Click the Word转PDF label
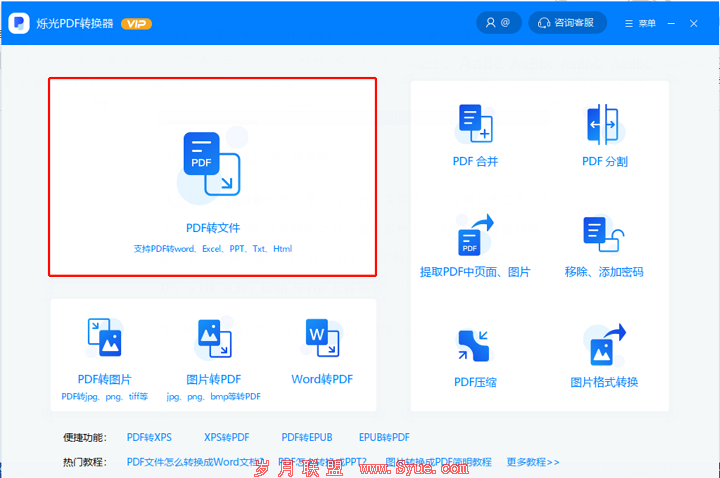 (322, 379)
